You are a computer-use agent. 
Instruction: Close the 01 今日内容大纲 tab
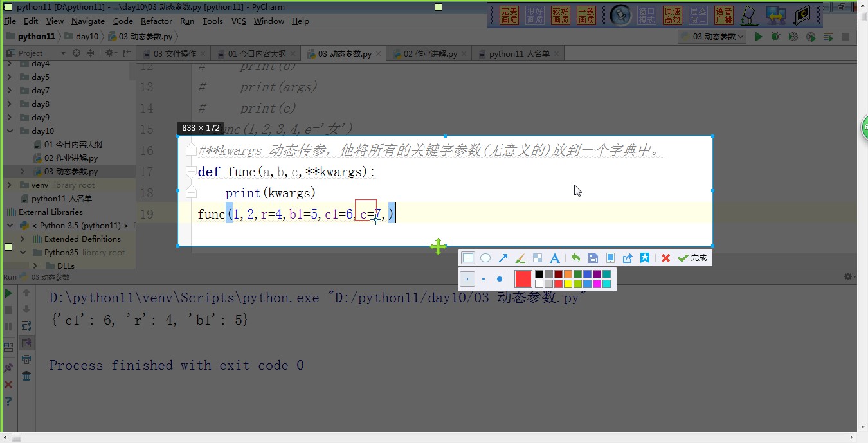click(x=293, y=53)
